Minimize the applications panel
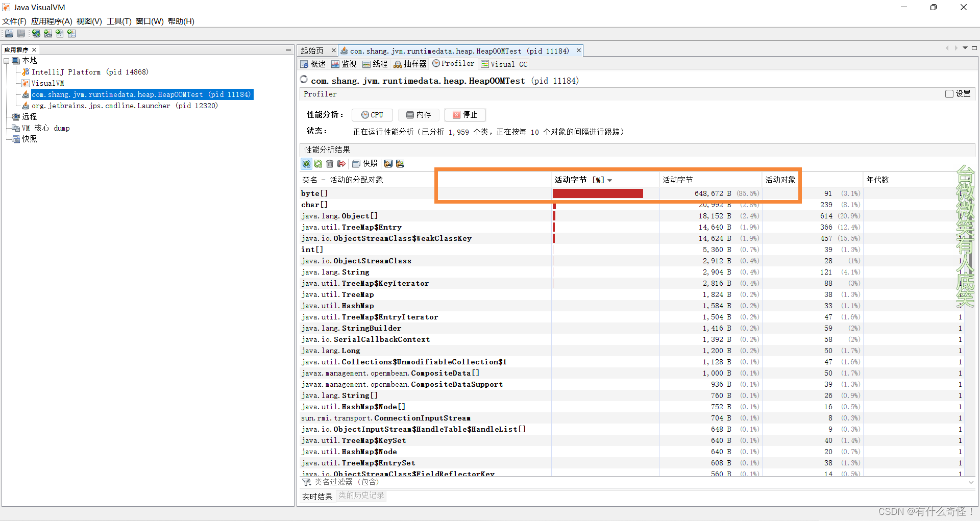 288,49
